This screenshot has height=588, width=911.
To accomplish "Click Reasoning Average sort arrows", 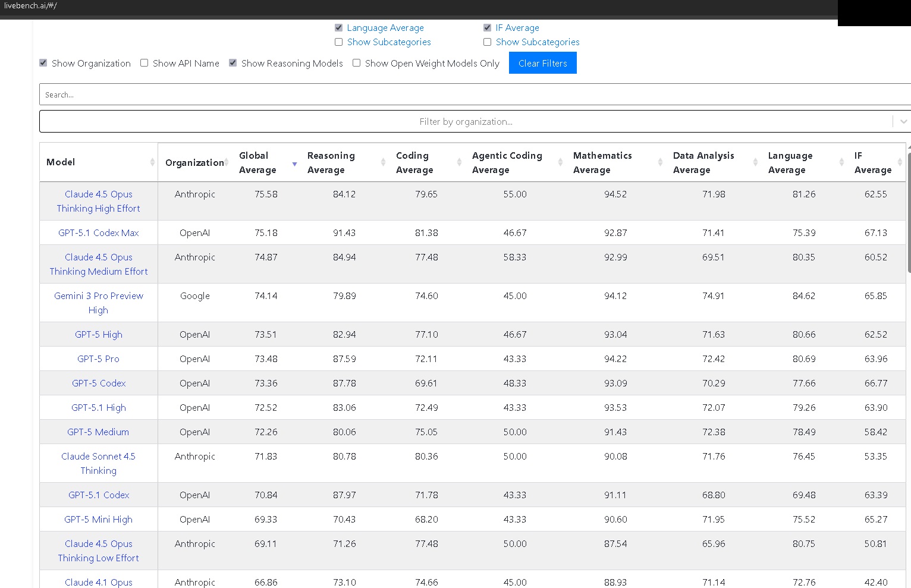I will [383, 162].
